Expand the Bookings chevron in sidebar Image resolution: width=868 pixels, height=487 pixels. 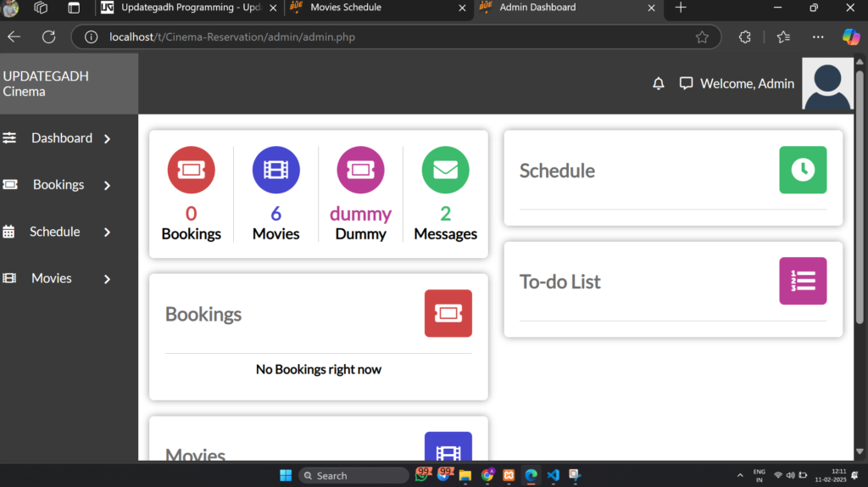click(x=108, y=185)
